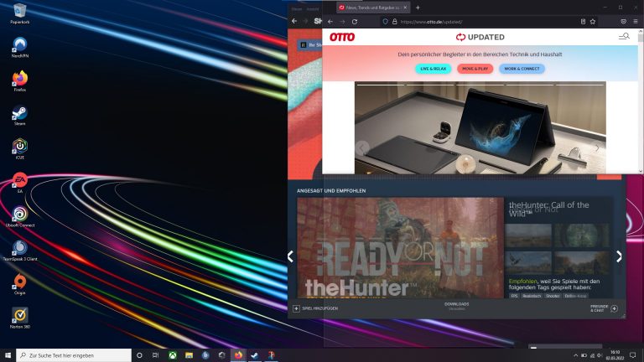Open a new Firefox tab
644x362 pixels.
pyautogui.click(x=418, y=7)
